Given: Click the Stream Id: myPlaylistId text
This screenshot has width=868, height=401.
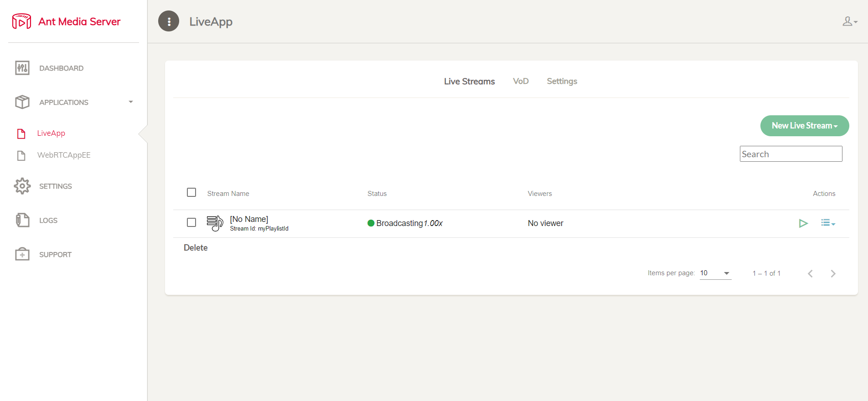Looking at the screenshot, I should tap(259, 229).
